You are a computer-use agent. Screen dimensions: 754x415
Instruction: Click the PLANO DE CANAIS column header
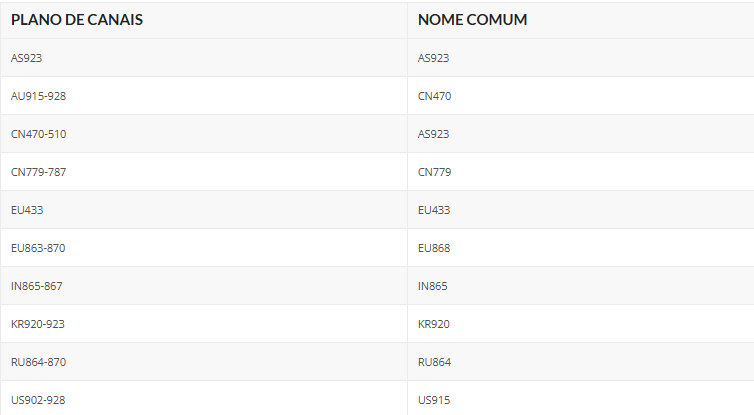click(x=77, y=20)
